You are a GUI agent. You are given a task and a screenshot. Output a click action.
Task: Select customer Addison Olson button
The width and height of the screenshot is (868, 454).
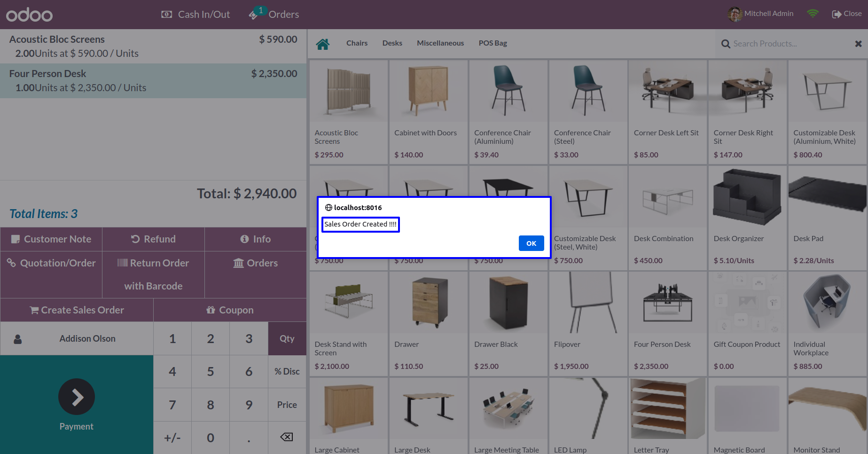pyautogui.click(x=77, y=338)
